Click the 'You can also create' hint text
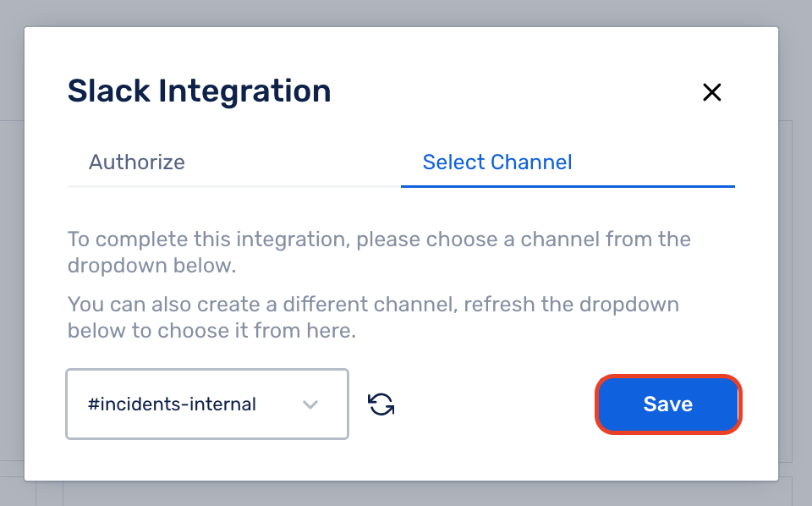Image resolution: width=812 pixels, height=506 pixels. pyautogui.click(x=373, y=317)
